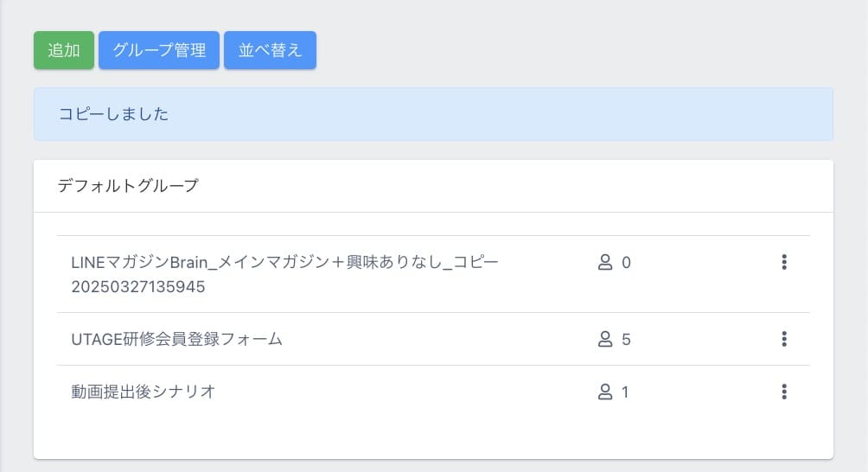Click the デフォルトグループ header
Image resolution: width=868 pixels, height=472 pixels.
coord(128,186)
